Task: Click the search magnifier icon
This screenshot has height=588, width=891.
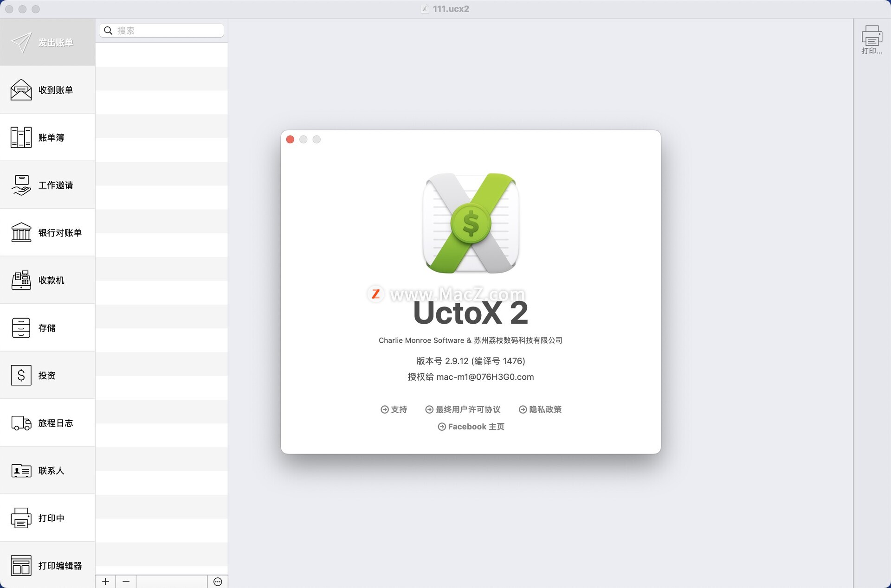Action: [x=108, y=31]
